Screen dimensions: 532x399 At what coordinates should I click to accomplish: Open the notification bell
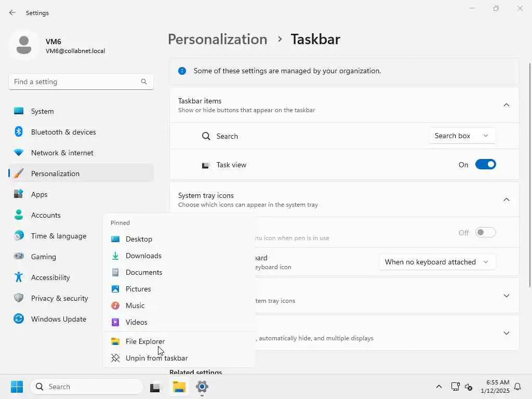518,387
